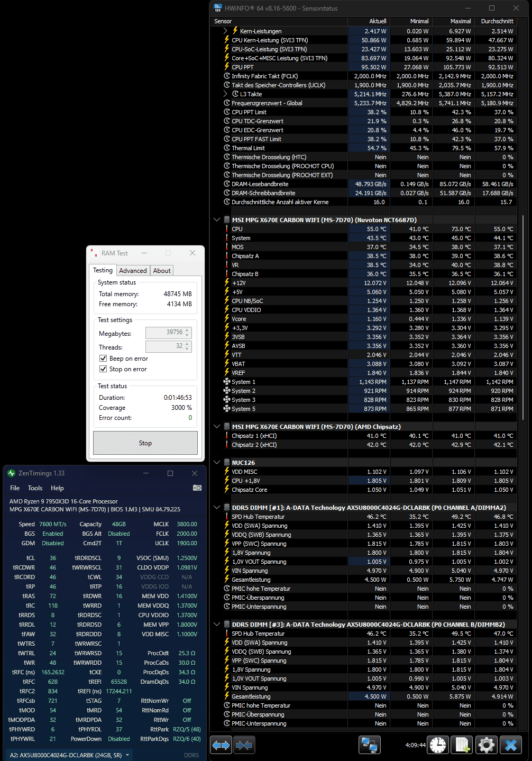Viewport: 532px width, 761px height.
Task: Click the Durchschnitt column header
Action: tap(496, 21)
